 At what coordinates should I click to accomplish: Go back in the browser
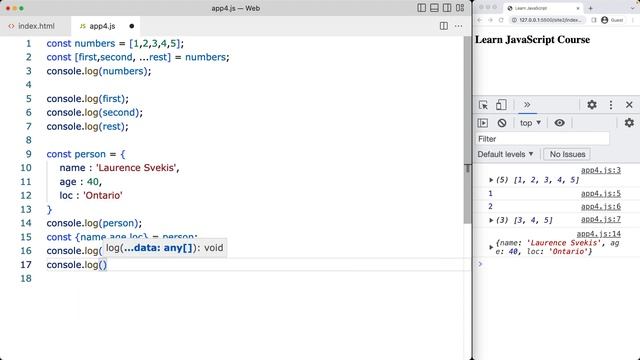point(480,20)
